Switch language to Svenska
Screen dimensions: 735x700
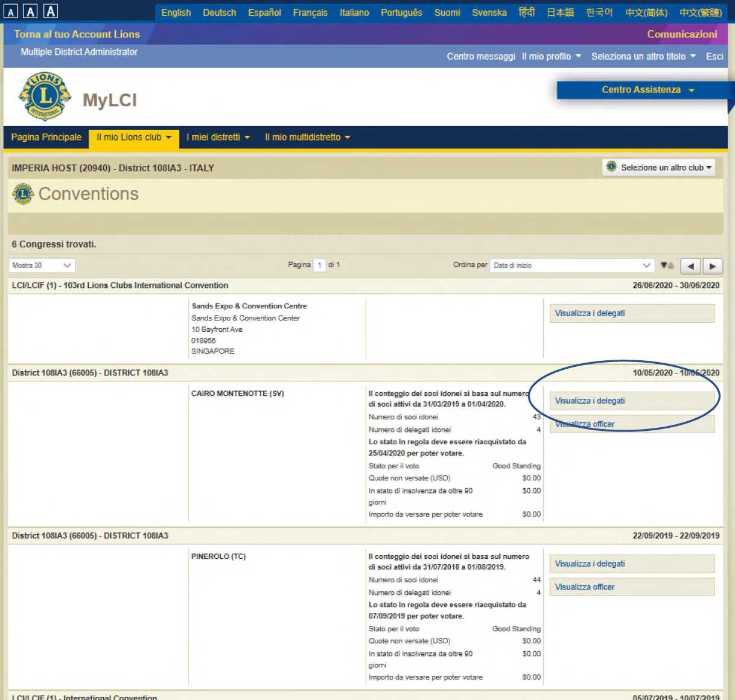coord(489,13)
